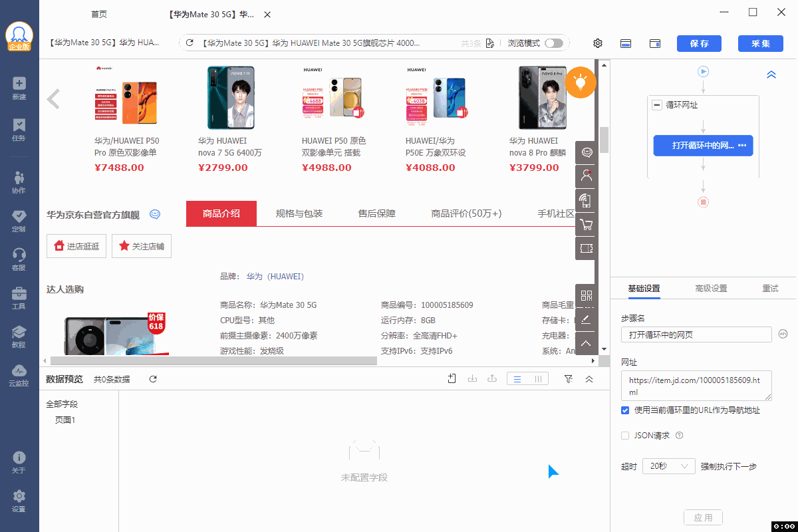
Task: Open the 规格与包装 tab
Action: [299, 213]
